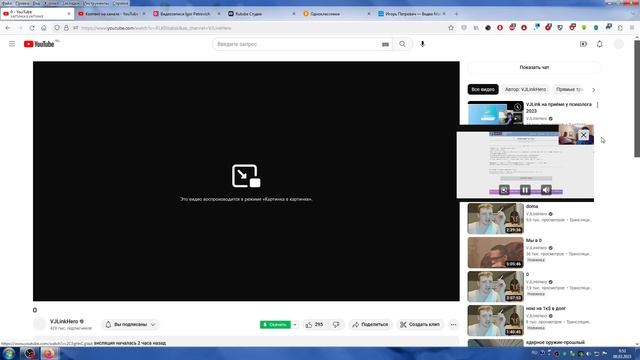
Task: Mute the picture-in-picture video sound
Action: pyautogui.click(x=546, y=190)
